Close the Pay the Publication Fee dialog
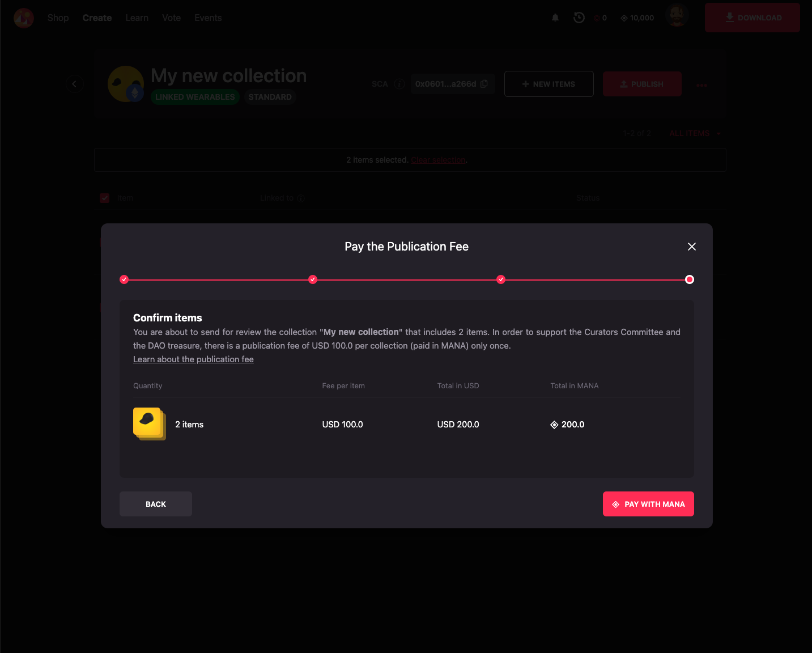The image size is (812, 653). (x=691, y=247)
